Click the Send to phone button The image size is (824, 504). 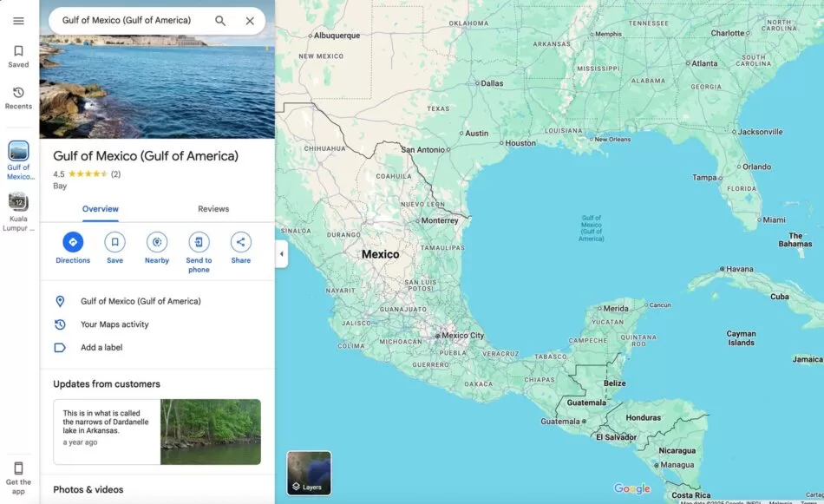tap(199, 252)
